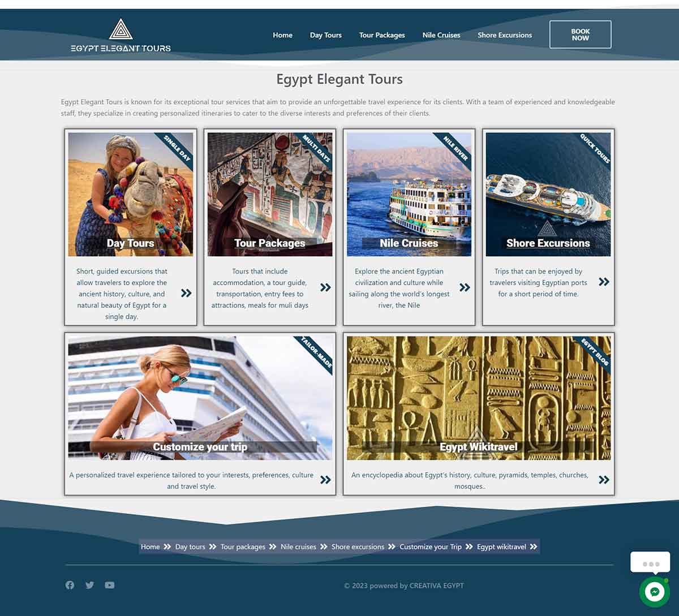
Task: Click double-arrow icon in Shore Excursions card
Action: [604, 282]
